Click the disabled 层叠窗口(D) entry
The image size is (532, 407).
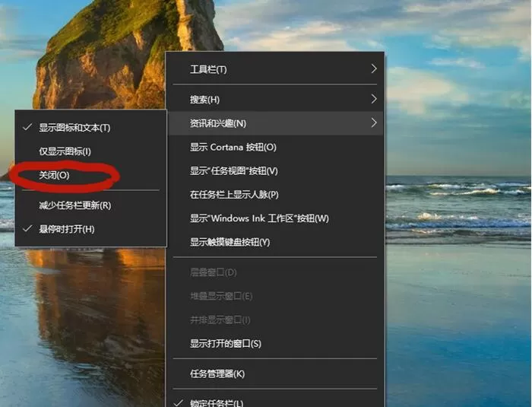(x=275, y=272)
